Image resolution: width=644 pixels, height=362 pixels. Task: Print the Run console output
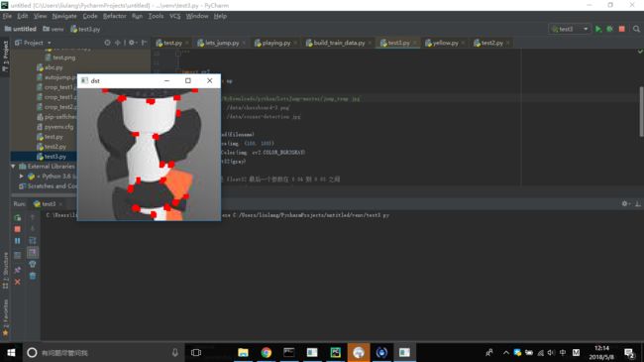click(33, 264)
